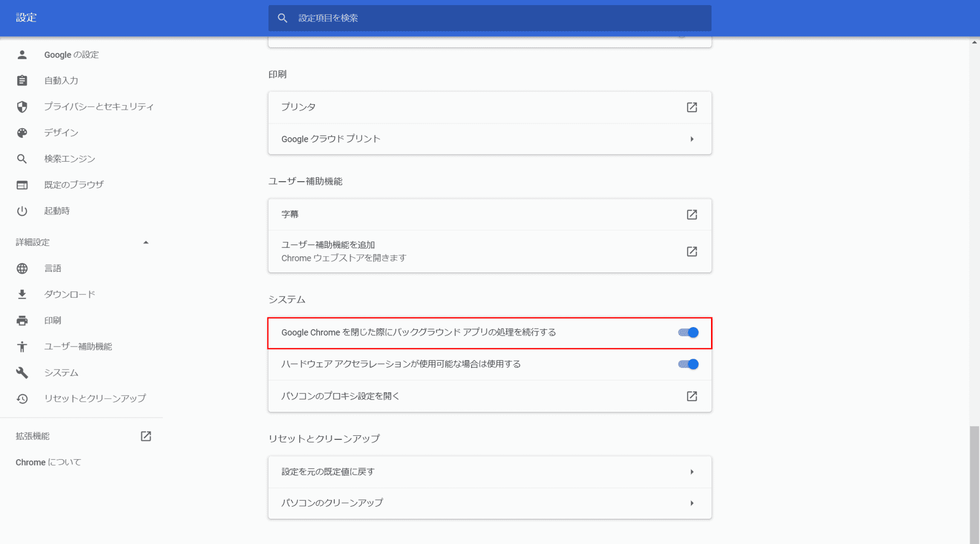Click the search magnifier icon in top bar
Viewport: 980px width, 544px height.
pos(282,18)
